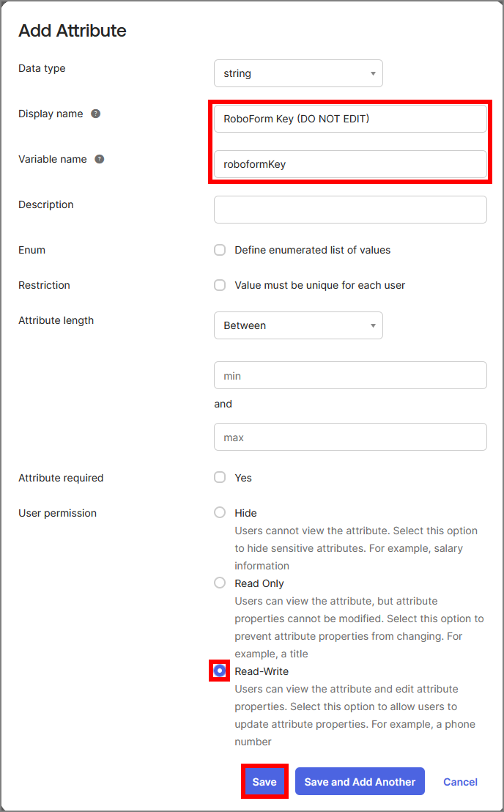
Task: Select the Read-Write permission radio button
Action: tap(220, 671)
